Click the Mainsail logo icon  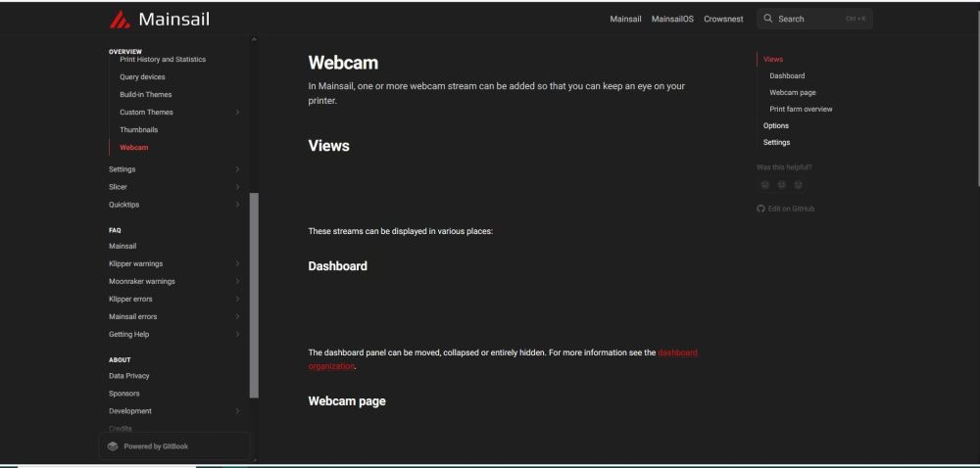point(120,20)
